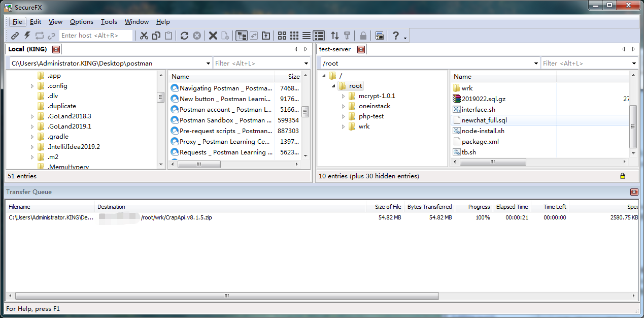Click the Synchronize toolbar icon
Viewport: 644px width, 318px height.
coord(254,36)
